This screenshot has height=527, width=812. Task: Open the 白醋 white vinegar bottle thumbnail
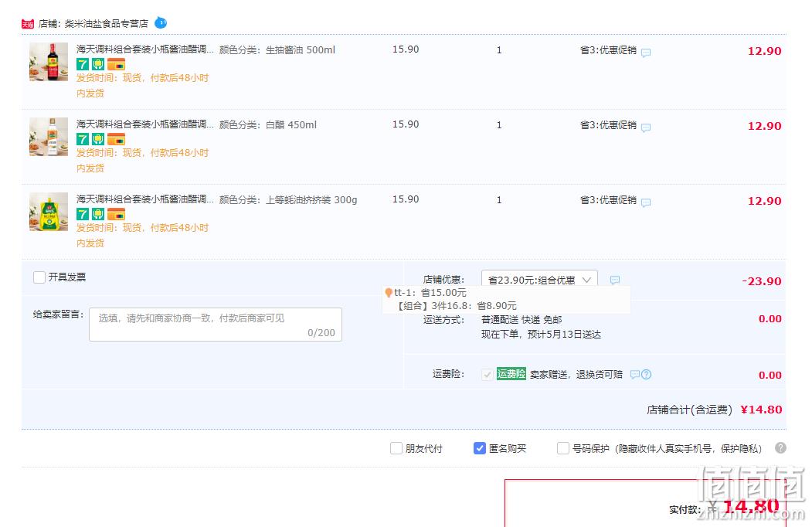(x=49, y=137)
